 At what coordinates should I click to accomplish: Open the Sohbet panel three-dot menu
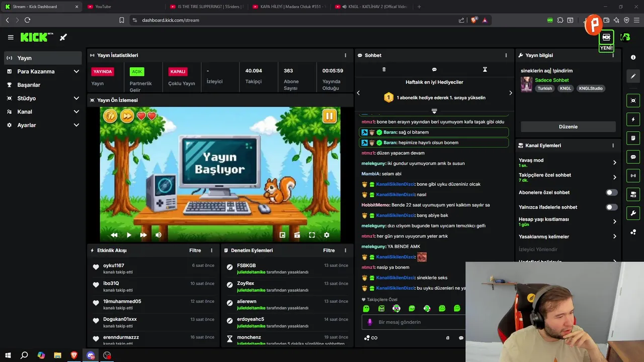pyautogui.click(x=506, y=55)
